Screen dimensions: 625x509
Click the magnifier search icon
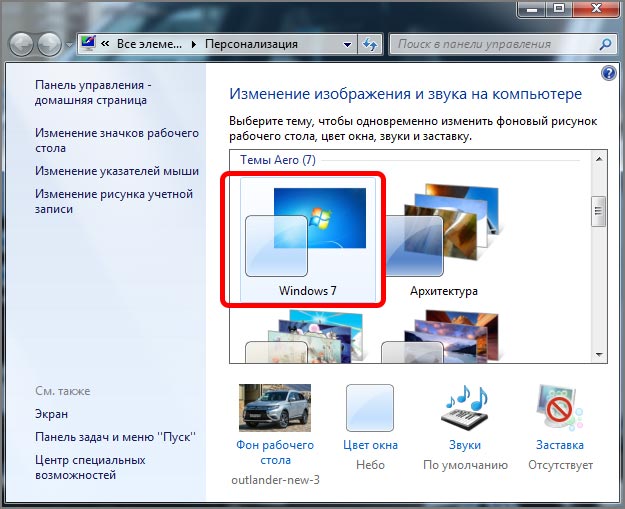tap(605, 44)
